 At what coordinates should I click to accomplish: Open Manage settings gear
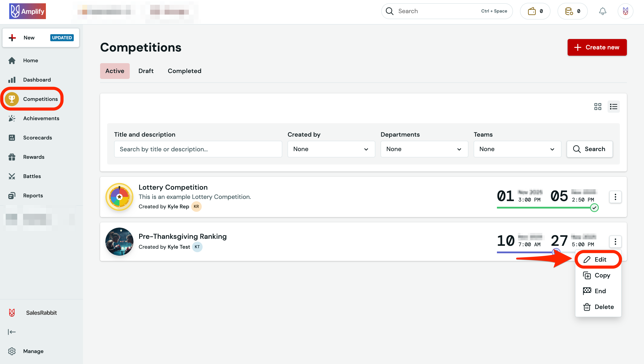12,351
